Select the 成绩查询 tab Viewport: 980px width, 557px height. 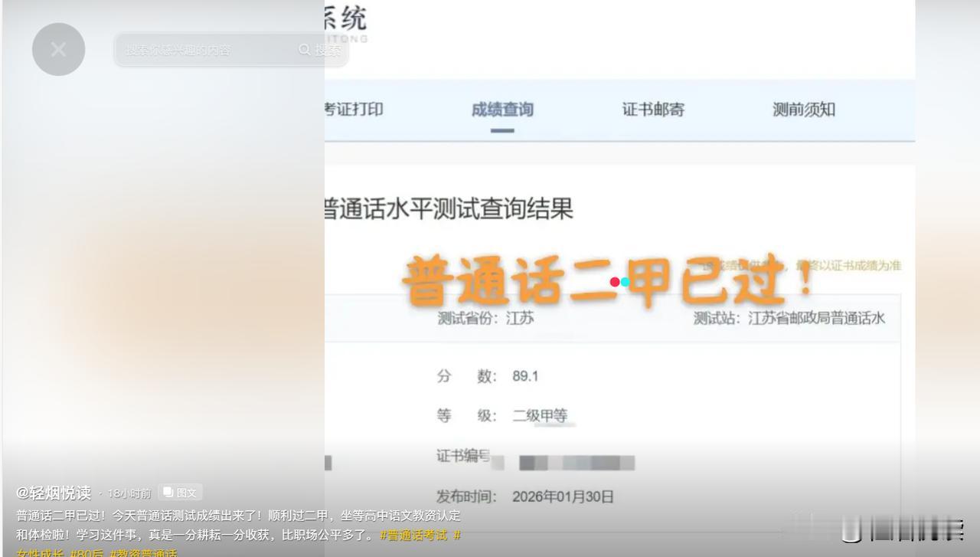(503, 110)
